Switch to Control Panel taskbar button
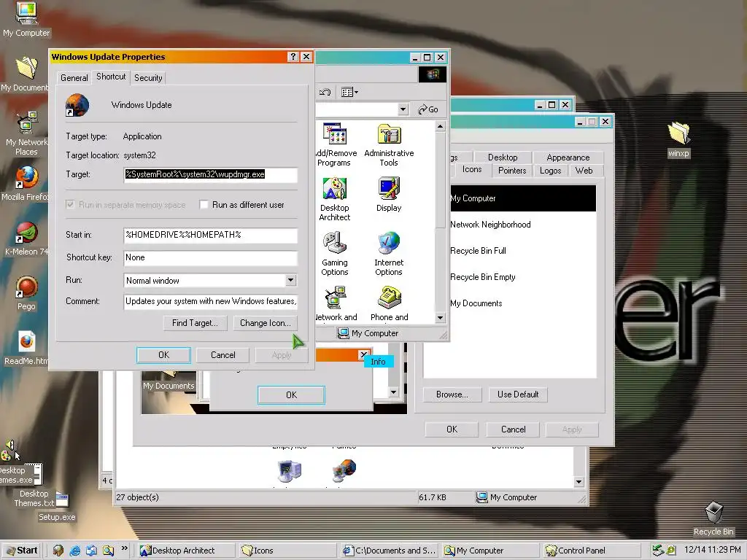This screenshot has width=747, height=560. pos(591,551)
